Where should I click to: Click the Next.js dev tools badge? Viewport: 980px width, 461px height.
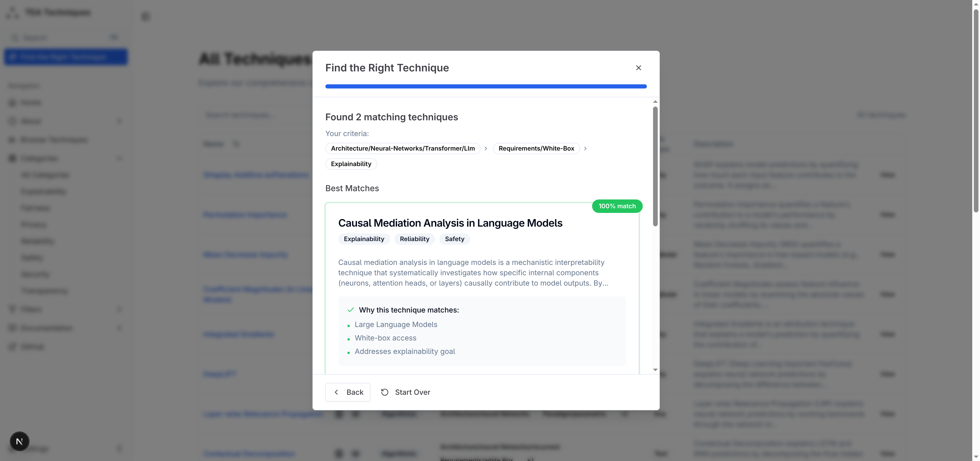(x=19, y=441)
